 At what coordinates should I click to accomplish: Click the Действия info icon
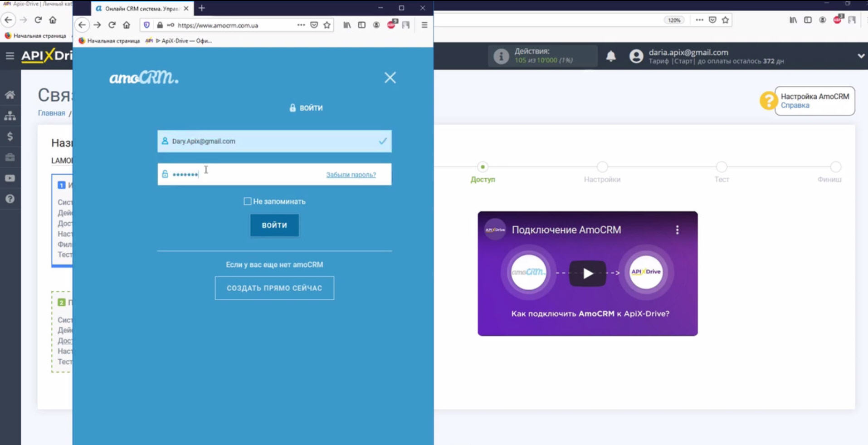pyautogui.click(x=501, y=56)
